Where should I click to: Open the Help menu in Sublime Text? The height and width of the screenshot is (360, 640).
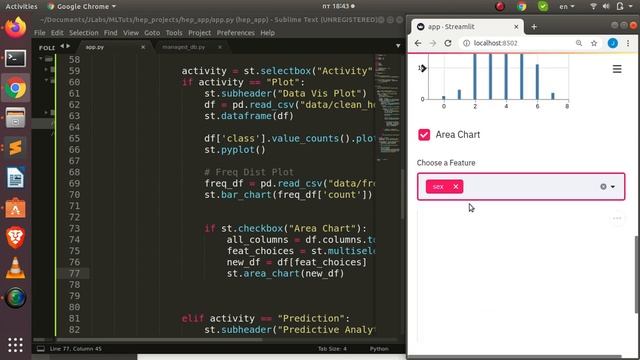pyautogui.click(x=267, y=33)
